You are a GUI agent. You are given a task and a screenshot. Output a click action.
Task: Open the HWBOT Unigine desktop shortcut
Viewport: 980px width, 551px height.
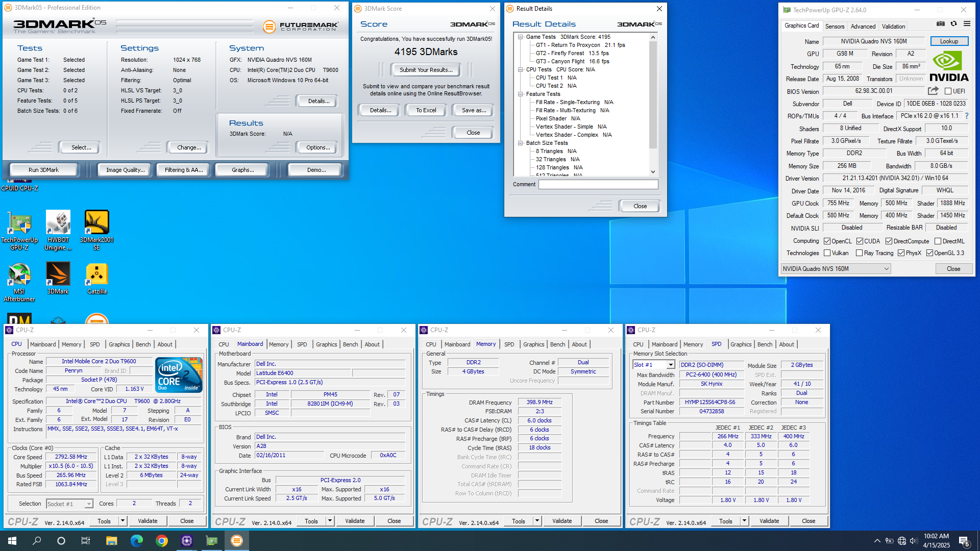(58, 231)
